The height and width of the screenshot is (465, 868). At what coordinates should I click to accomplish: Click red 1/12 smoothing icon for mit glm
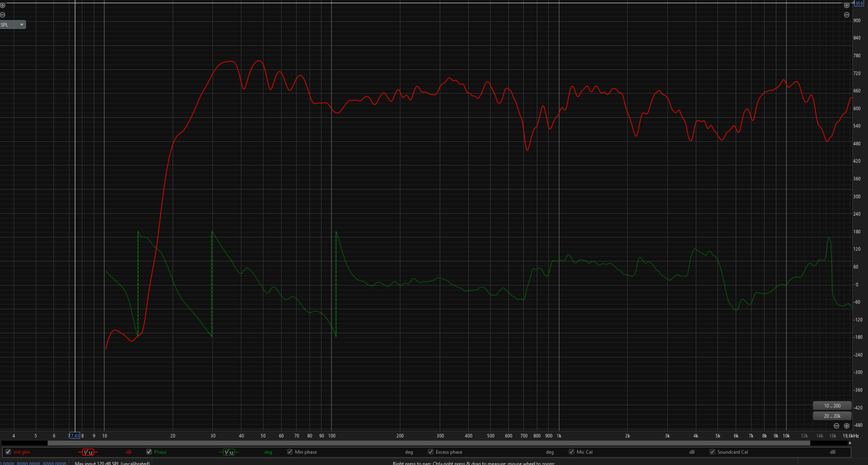[x=88, y=452]
